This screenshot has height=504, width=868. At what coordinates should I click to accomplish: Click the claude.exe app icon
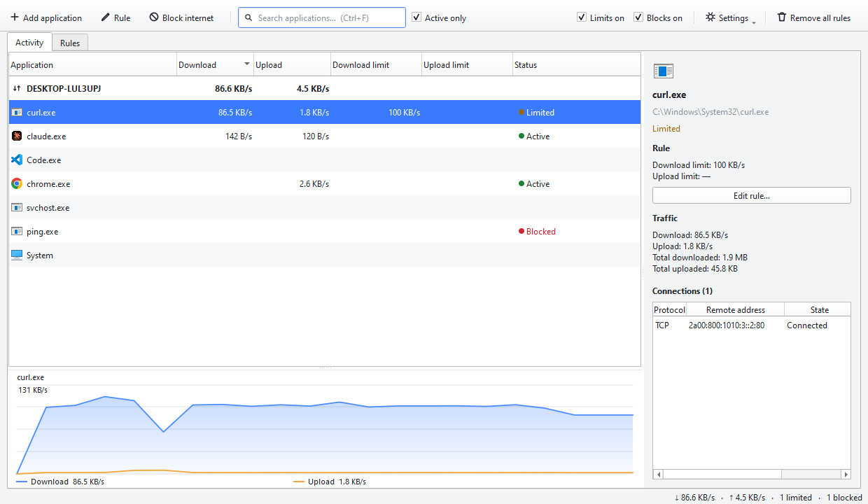point(17,136)
